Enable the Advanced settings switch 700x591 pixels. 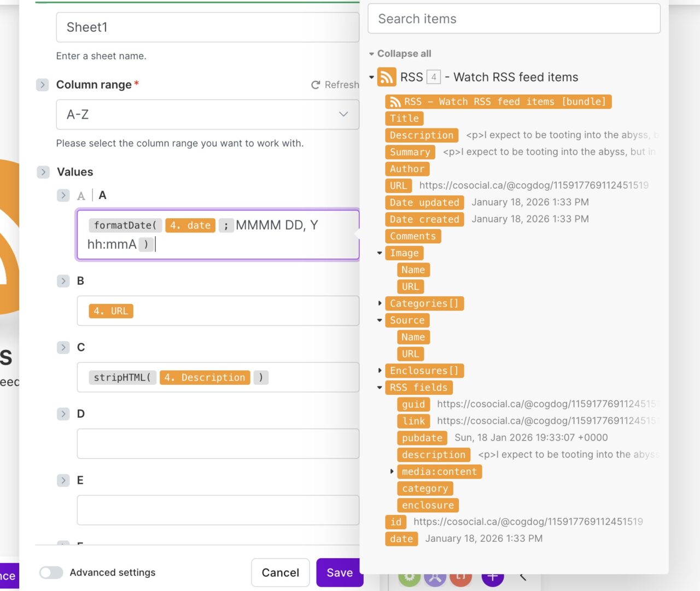point(51,572)
